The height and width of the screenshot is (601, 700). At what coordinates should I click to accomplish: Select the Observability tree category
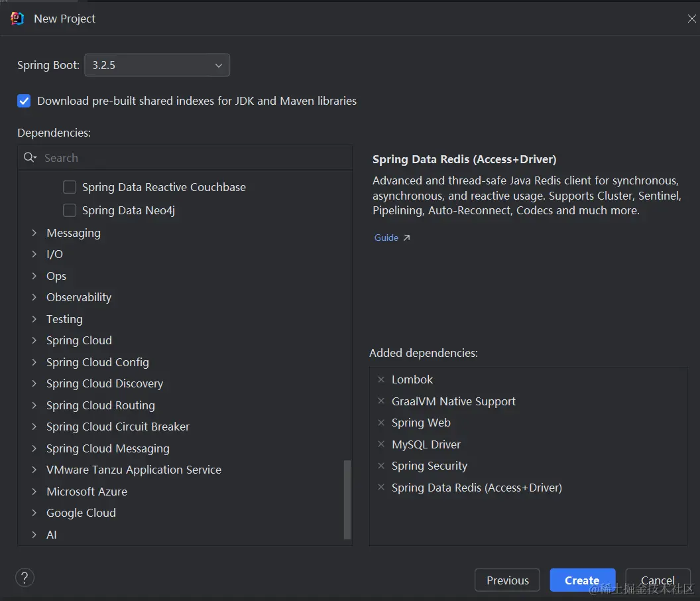79,297
